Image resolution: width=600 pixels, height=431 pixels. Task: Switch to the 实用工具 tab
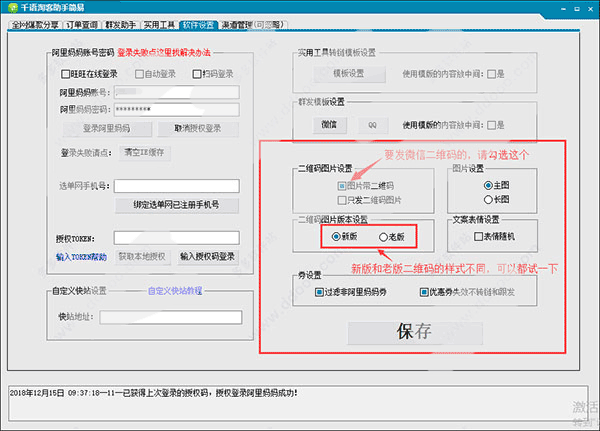pyautogui.click(x=159, y=25)
